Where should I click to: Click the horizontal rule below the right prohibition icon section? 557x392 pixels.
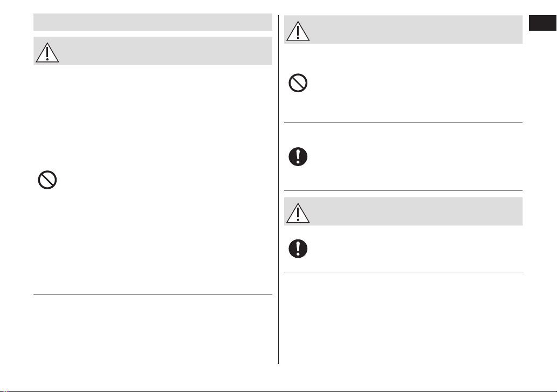pyautogui.click(x=403, y=122)
